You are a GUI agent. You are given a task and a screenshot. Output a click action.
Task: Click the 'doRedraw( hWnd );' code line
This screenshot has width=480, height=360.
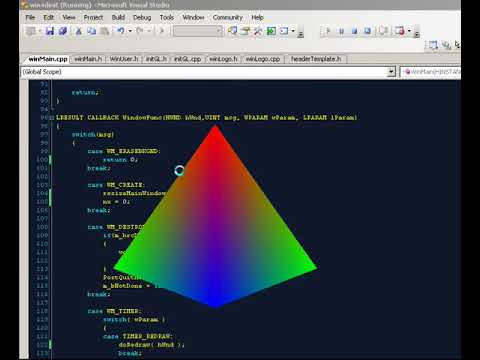click(x=151, y=345)
